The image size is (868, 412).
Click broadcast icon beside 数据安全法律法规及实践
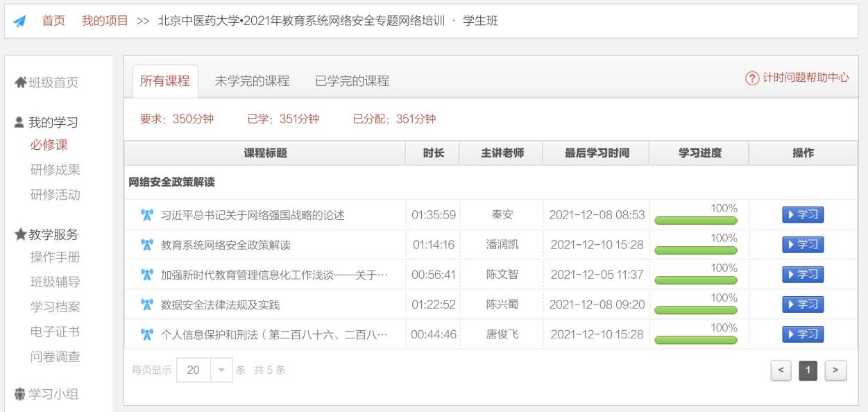(146, 304)
